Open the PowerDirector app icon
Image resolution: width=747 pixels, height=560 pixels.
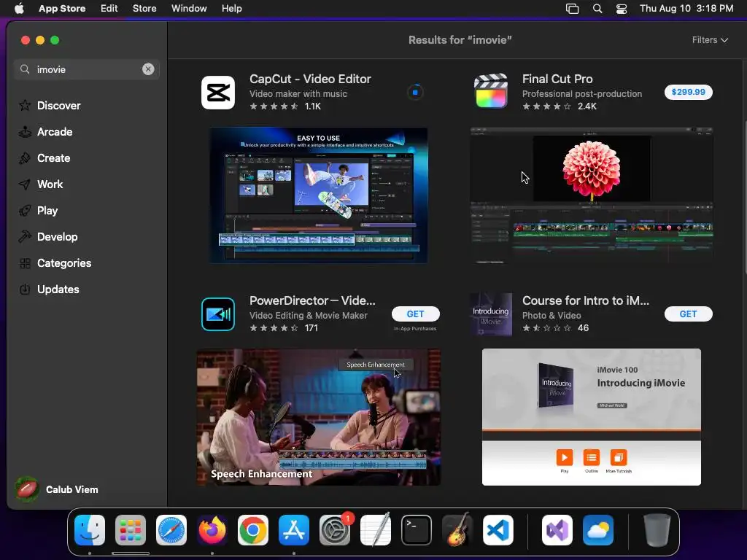(x=218, y=314)
